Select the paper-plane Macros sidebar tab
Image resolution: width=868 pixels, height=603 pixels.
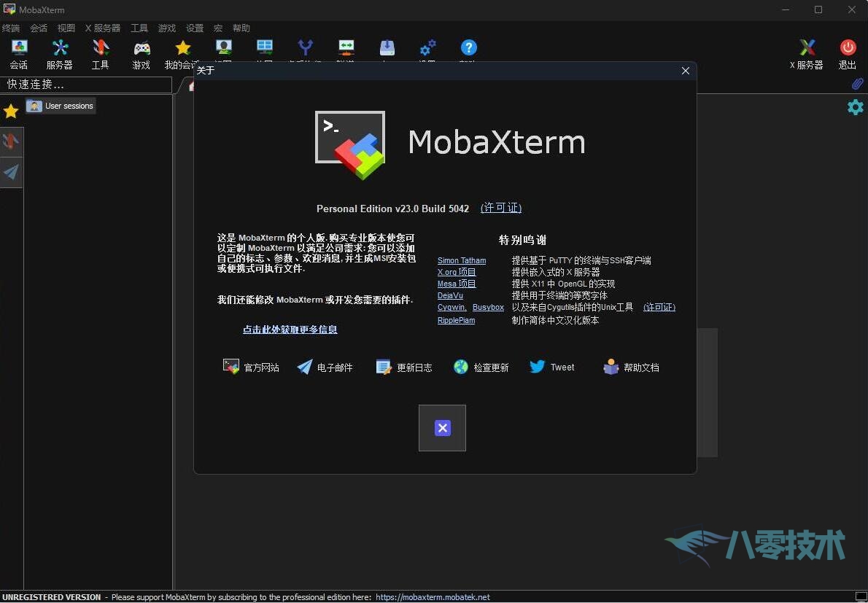[11, 173]
